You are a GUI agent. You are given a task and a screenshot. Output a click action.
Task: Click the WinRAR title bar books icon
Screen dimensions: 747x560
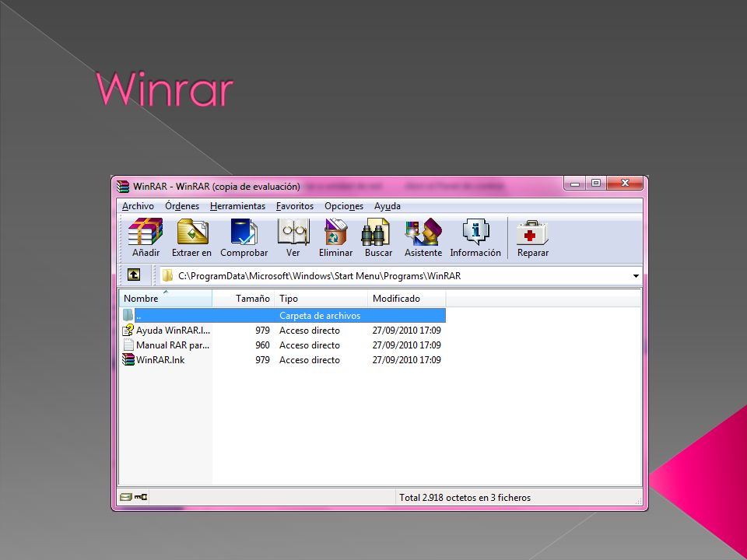click(123, 186)
